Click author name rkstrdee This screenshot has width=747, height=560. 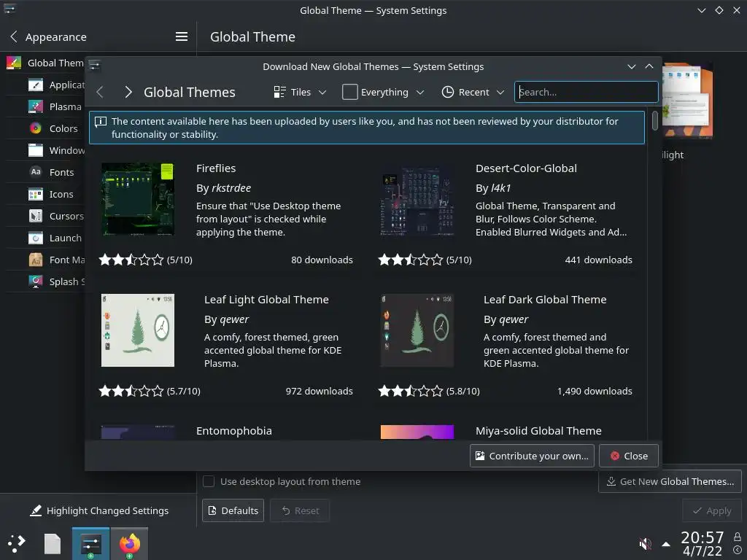(231, 188)
